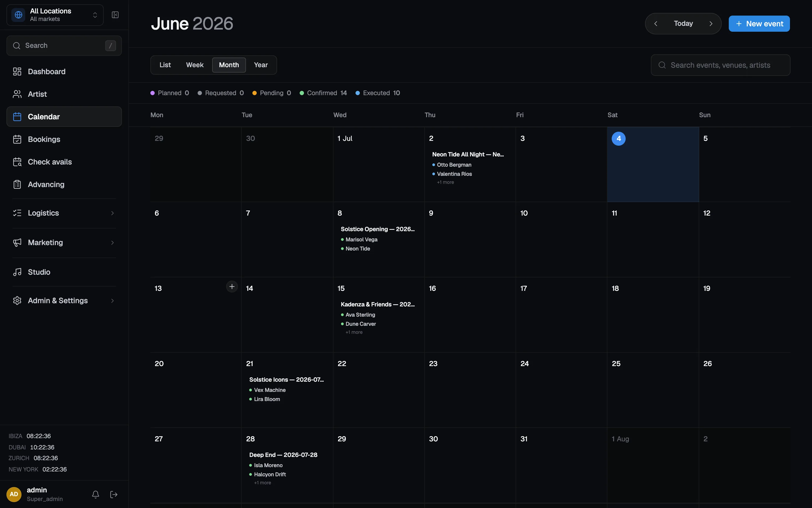812x508 pixels.
Task: Click the Advancing clipboard icon
Action: [17, 184]
